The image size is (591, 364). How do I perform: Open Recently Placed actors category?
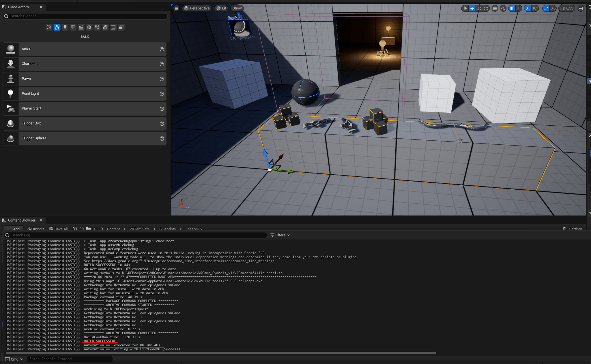[49, 27]
